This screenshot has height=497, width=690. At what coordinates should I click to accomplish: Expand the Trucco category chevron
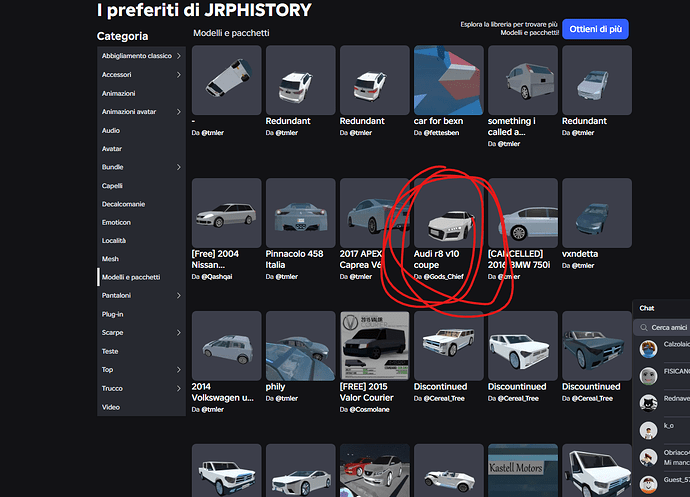pyautogui.click(x=179, y=388)
